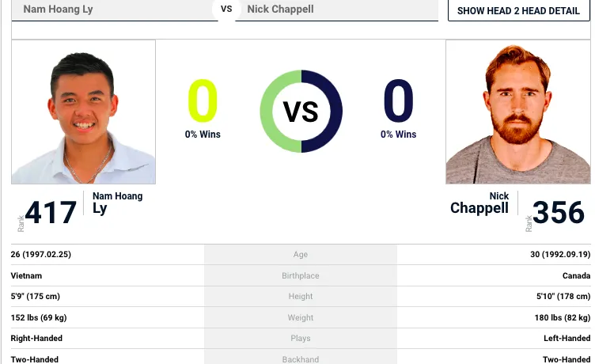Viewport: 595px width, 364px height.
Task: Select the Weight row label
Action: coord(301,318)
